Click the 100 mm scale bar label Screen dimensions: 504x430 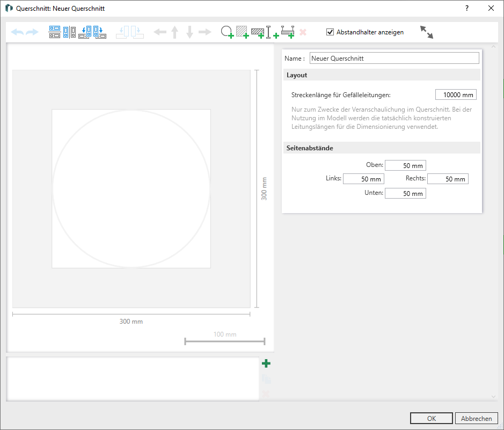click(x=225, y=334)
